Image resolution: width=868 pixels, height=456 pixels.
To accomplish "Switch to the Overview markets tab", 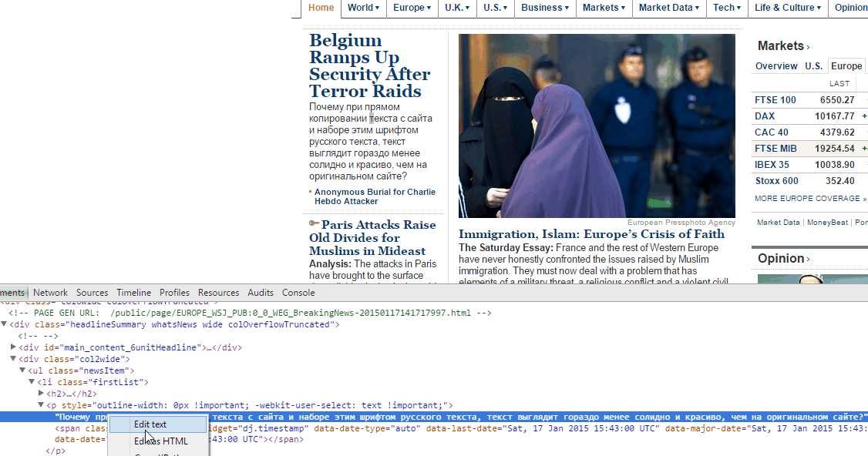I will click(776, 65).
